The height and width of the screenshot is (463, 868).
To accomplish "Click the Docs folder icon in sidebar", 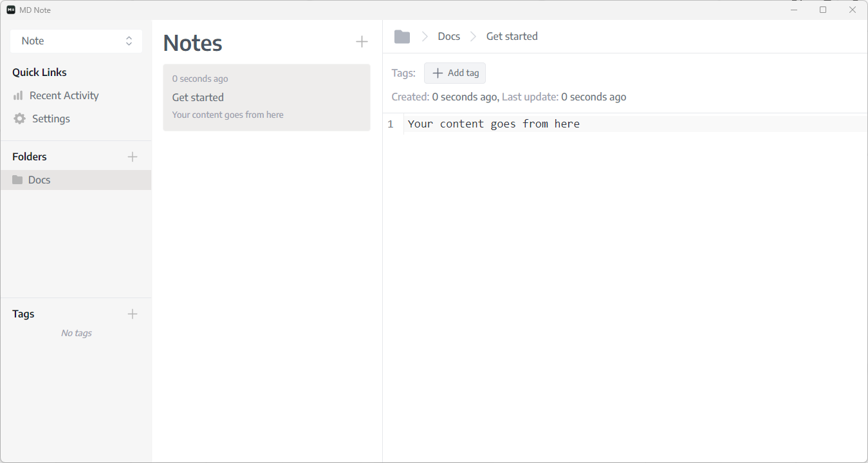I will pos(17,179).
